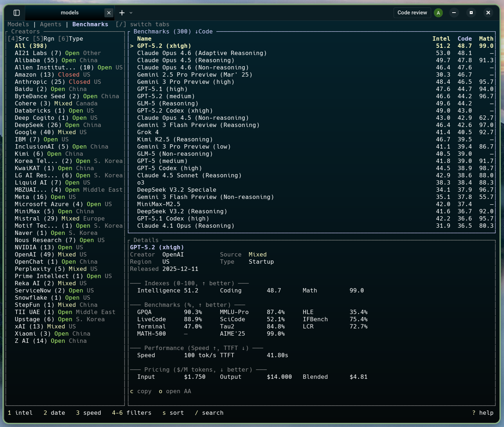
Task: Select All (398) in the Creators panel
Action: click(x=30, y=46)
